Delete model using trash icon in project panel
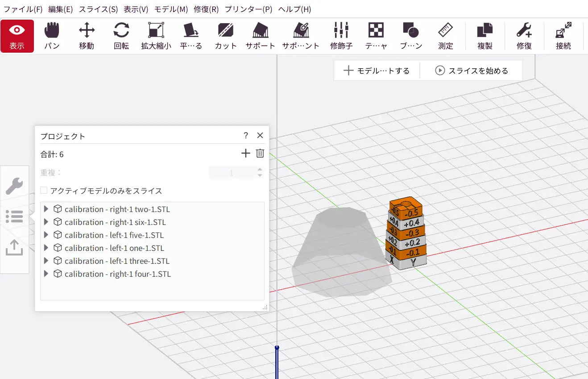Image resolution: width=588 pixels, height=379 pixels. coord(260,154)
